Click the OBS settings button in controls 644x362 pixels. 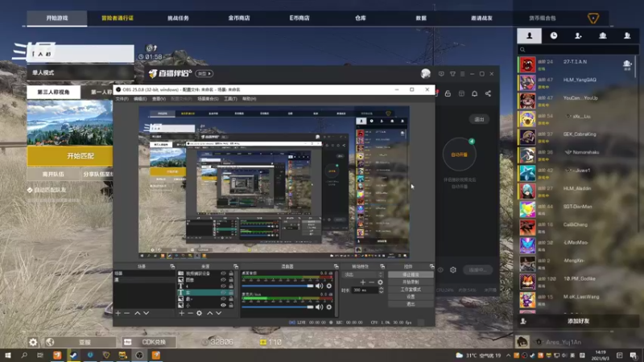(411, 296)
